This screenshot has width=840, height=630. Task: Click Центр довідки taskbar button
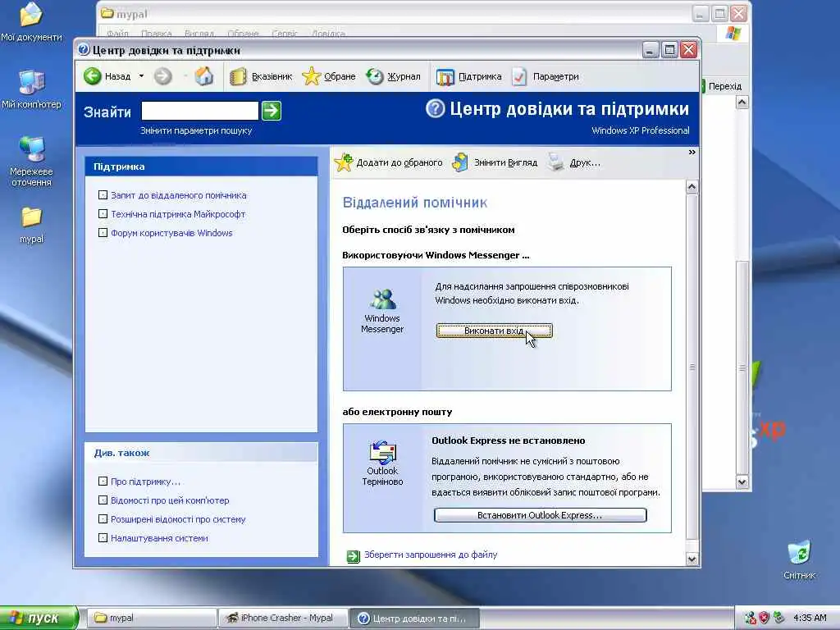point(414,619)
